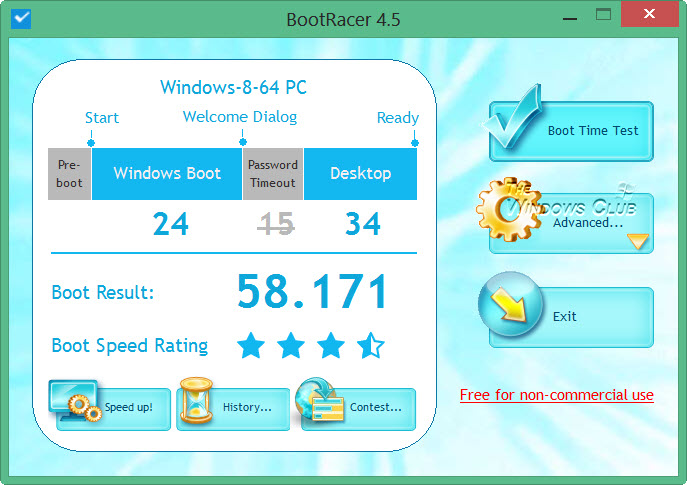Open the Advanced… options button
This screenshot has height=485, width=687.
[x=571, y=223]
